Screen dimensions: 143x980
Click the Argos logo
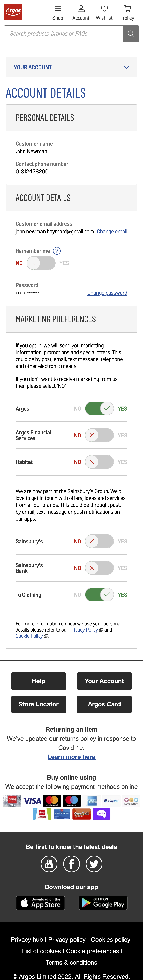point(13,11)
